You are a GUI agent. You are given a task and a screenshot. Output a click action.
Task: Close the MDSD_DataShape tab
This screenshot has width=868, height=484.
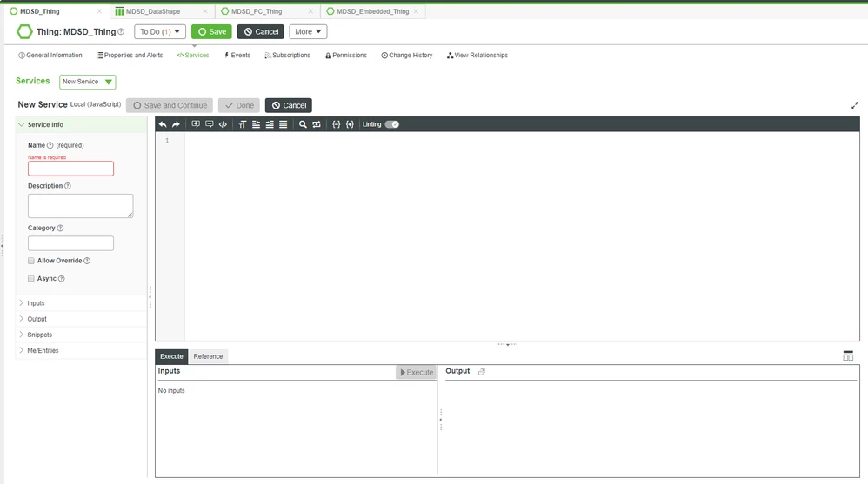204,11
